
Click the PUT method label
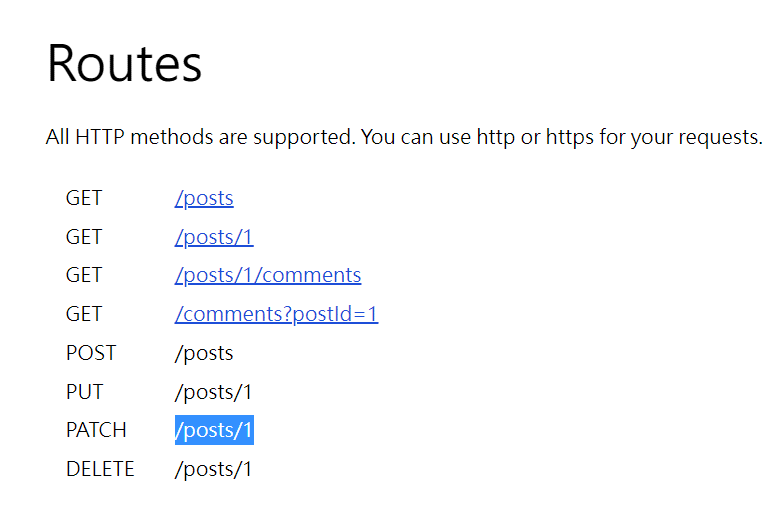84,392
